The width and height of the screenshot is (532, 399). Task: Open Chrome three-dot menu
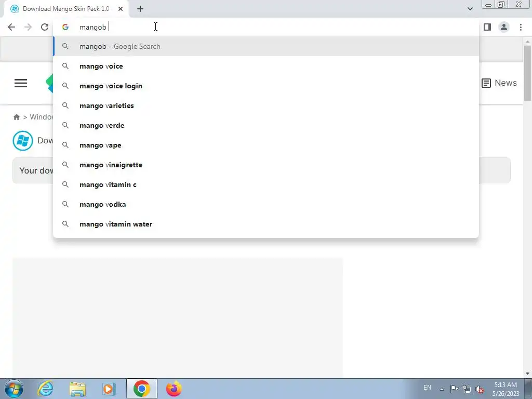[521, 27]
